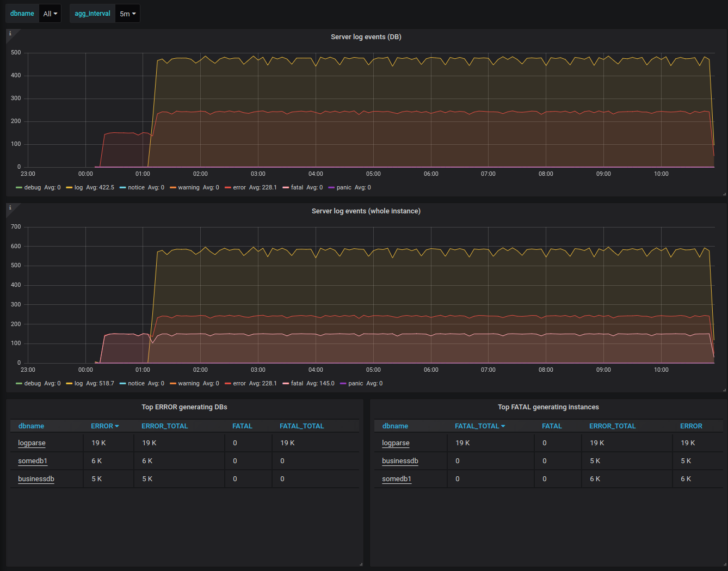Toggle error series in Server log events (DB) legend

coord(239,188)
